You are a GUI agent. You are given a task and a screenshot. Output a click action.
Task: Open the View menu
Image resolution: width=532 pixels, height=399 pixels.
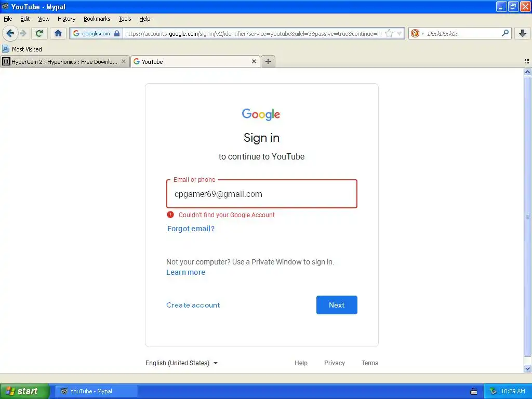44,19
